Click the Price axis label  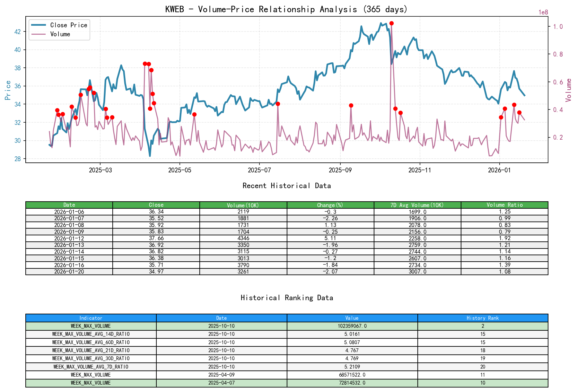coord(7,90)
